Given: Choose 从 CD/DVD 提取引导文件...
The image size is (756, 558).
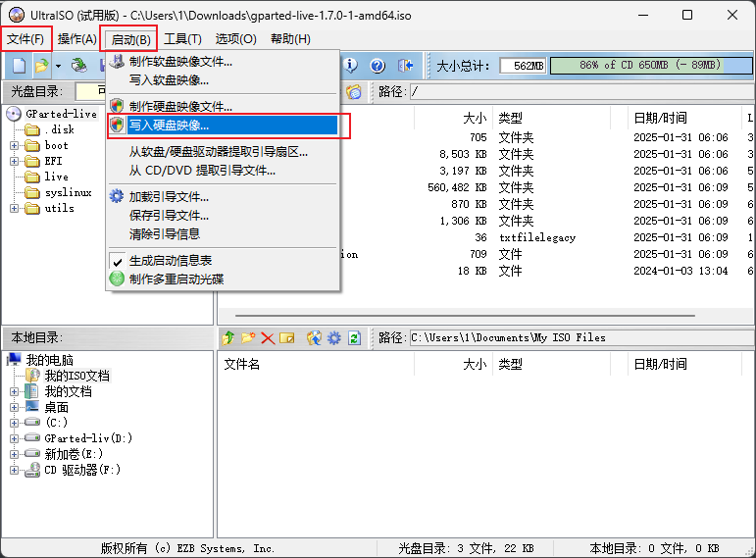Looking at the screenshot, I should [224, 171].
